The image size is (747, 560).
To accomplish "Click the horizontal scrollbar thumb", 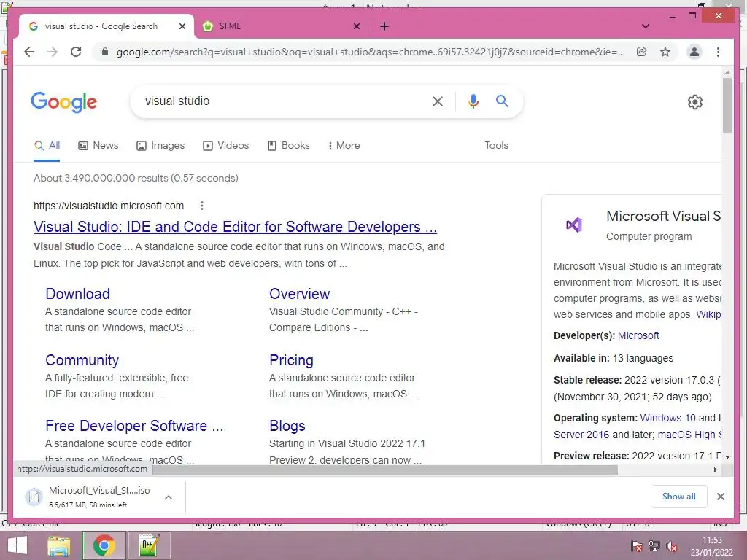I will click(x=385, y=470).
